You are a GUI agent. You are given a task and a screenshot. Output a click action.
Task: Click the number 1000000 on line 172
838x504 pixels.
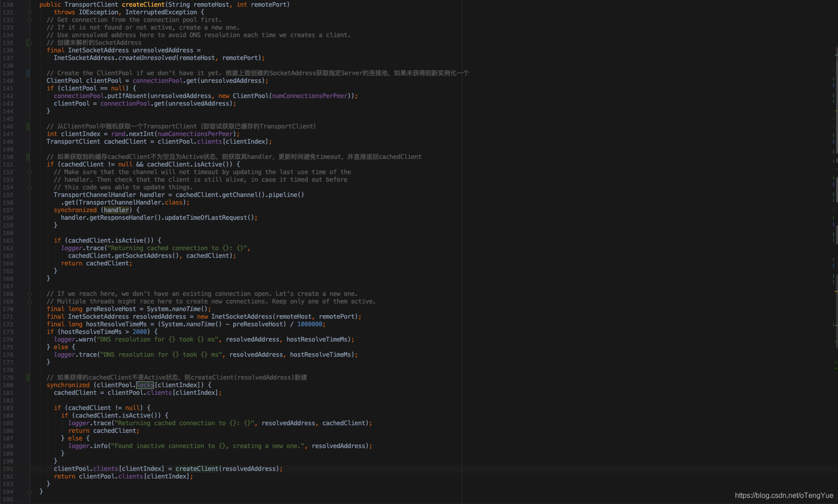tap(310, 324)
